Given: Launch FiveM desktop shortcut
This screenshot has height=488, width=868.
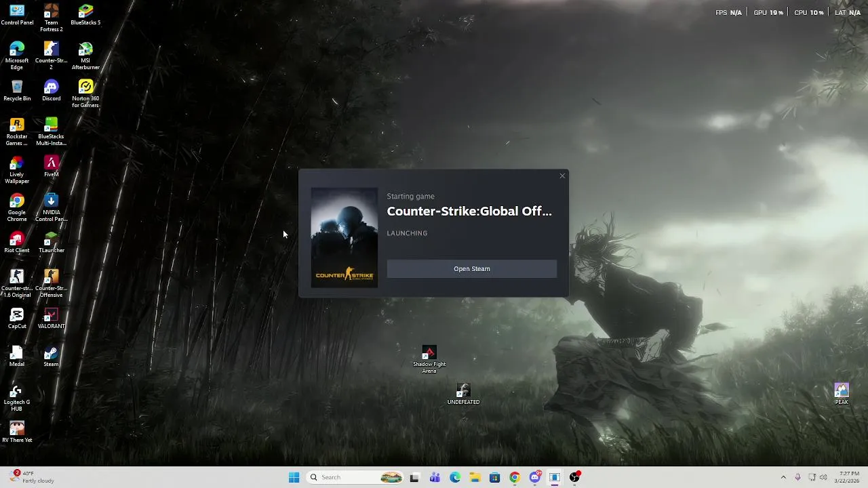Looking at the screenshot, I should tap(51, 167).
